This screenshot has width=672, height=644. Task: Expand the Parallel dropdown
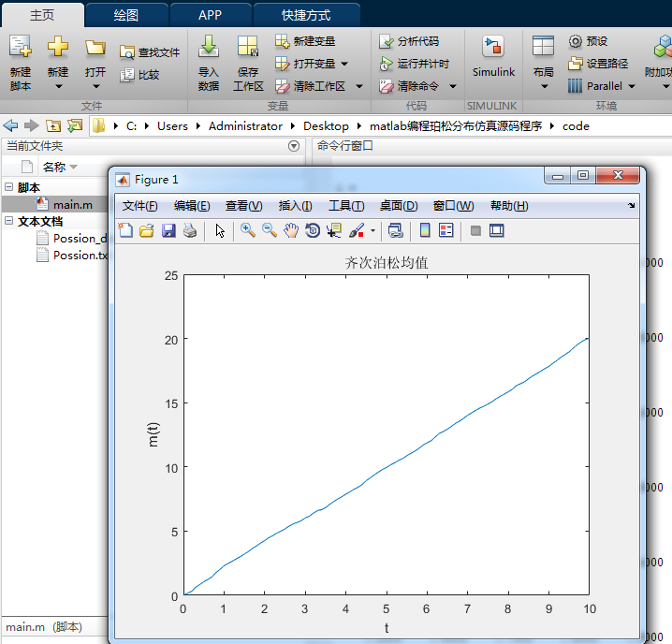click(x=631, y=87)
